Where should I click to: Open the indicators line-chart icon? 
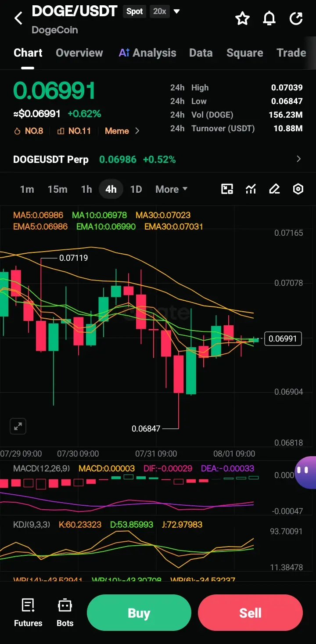tap(251, 189)
